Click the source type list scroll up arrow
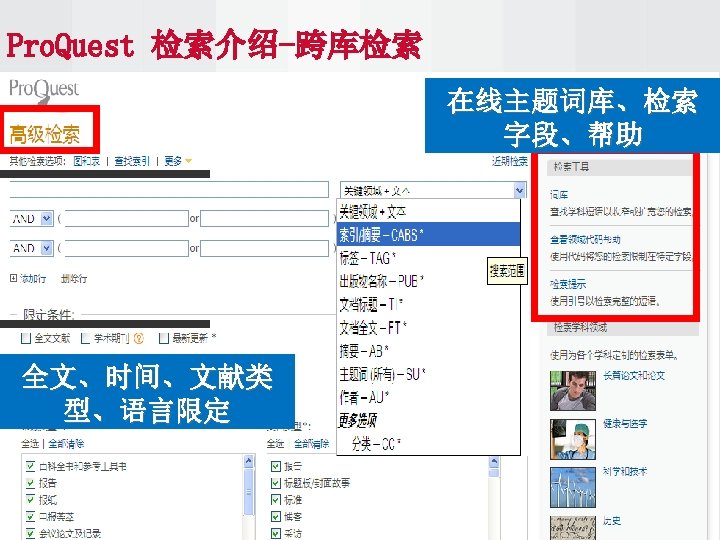The image size is (720, 540). pos(248,461)
